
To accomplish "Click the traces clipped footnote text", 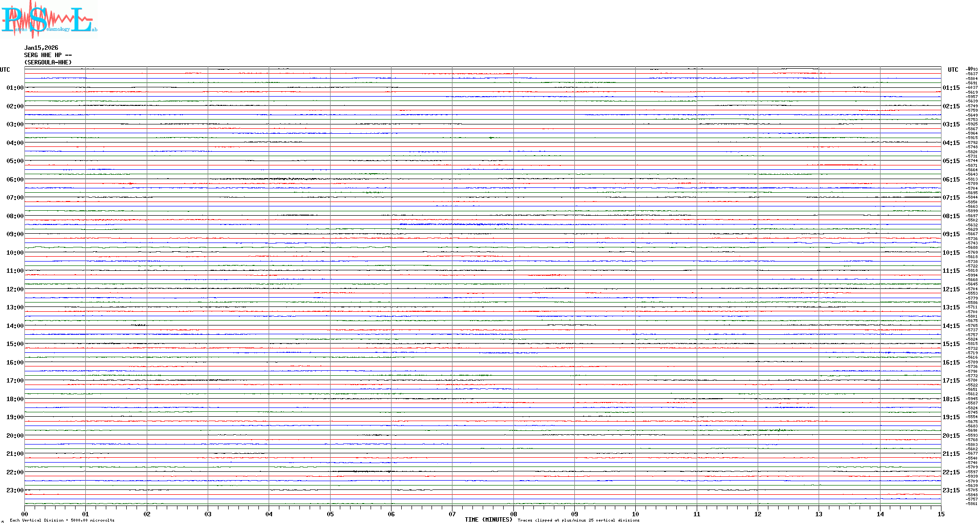I will point(578,520).
